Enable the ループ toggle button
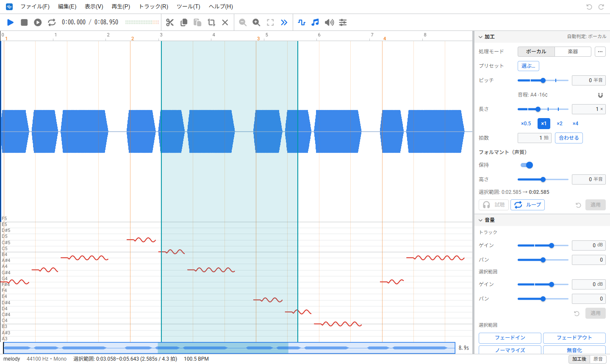 527,205
